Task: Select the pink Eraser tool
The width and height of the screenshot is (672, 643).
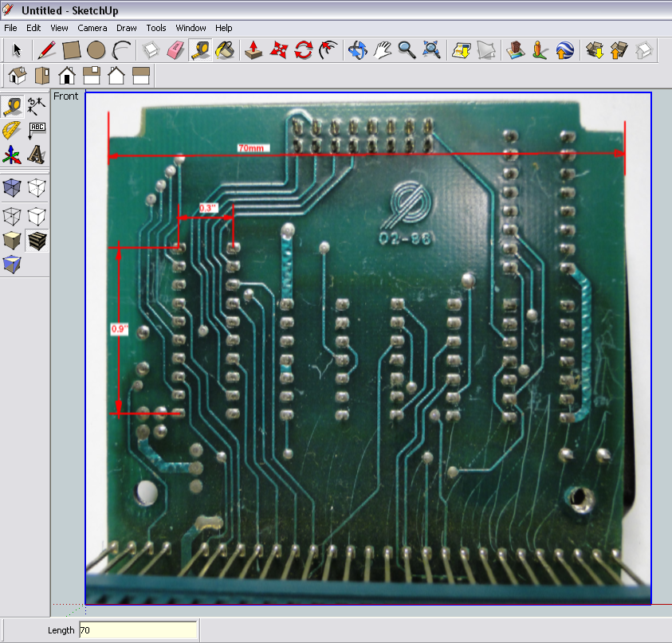Action: click(175, 50)
